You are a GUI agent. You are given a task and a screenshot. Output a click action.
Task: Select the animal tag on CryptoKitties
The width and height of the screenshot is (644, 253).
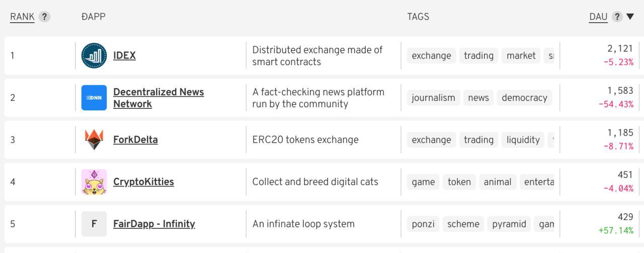[x=497, y=182]
